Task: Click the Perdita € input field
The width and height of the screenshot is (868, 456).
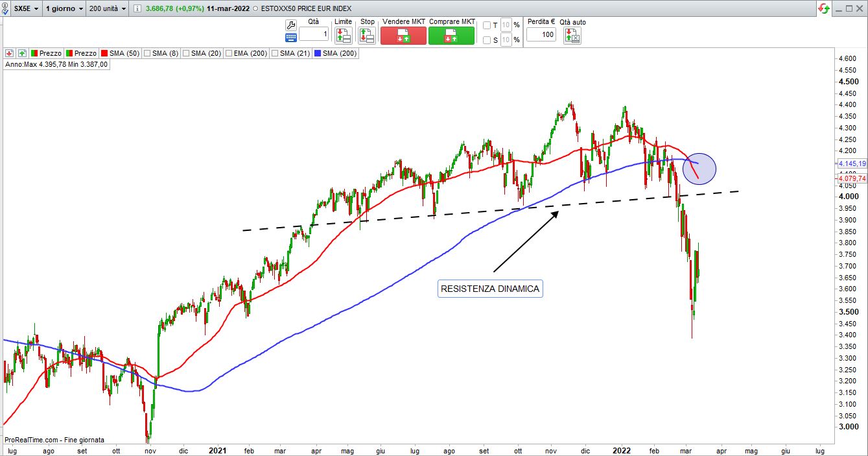Action: click(x=540, y=34)
